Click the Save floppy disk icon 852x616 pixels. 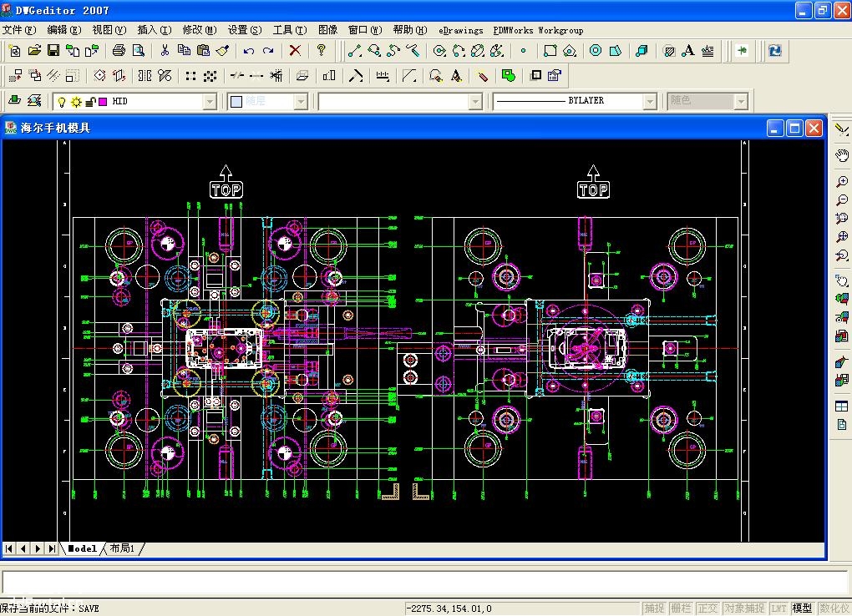pyautogui.click(x=53, y=51)
